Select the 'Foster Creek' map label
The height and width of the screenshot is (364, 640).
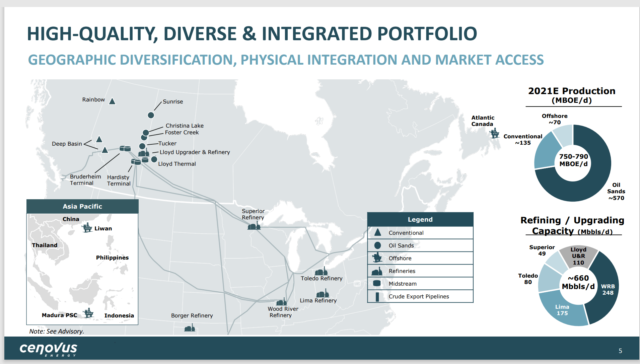pos(182,132)
